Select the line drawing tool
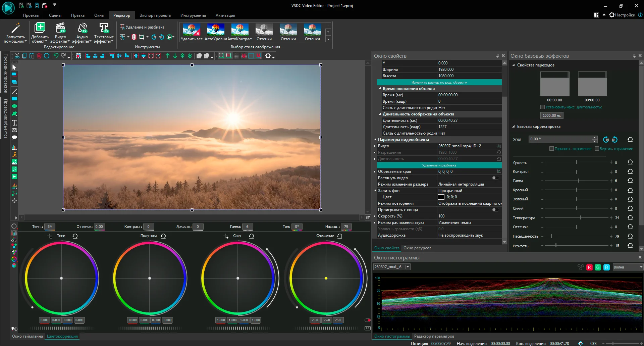This screenshot has width=644, height=346. (14, 91)
